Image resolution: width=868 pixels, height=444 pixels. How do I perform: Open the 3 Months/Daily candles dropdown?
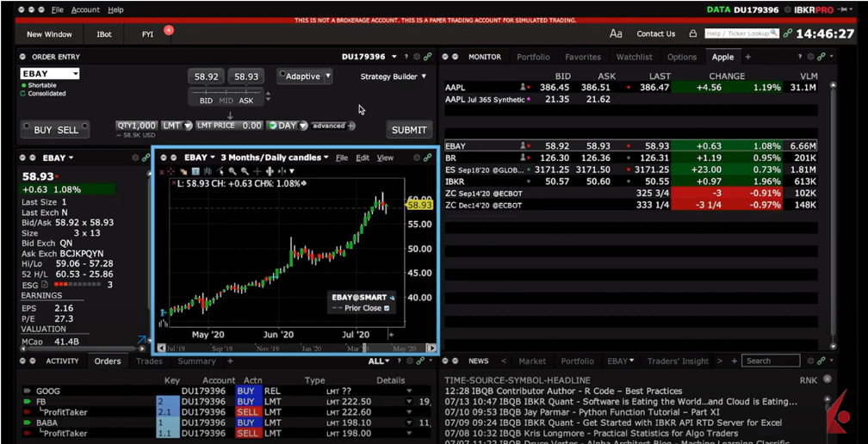pyautogui.click(x=274, y=157)
